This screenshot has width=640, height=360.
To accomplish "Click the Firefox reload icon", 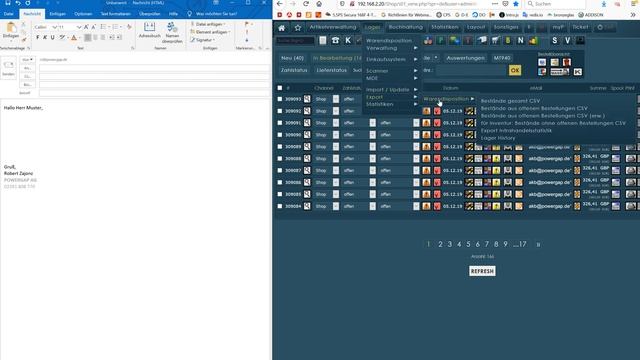I will [306, 4].
